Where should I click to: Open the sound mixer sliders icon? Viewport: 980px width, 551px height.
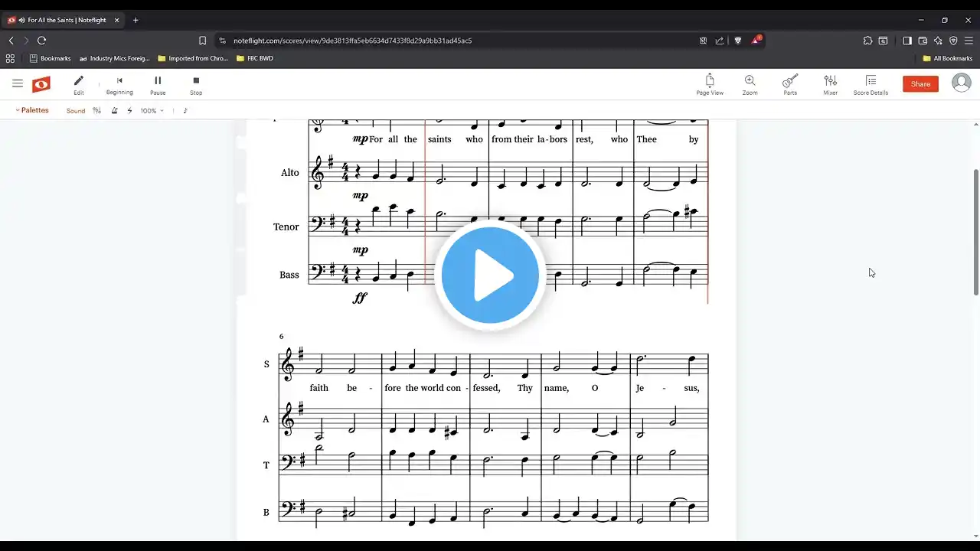pyautogui.click(x=96, y=111)
